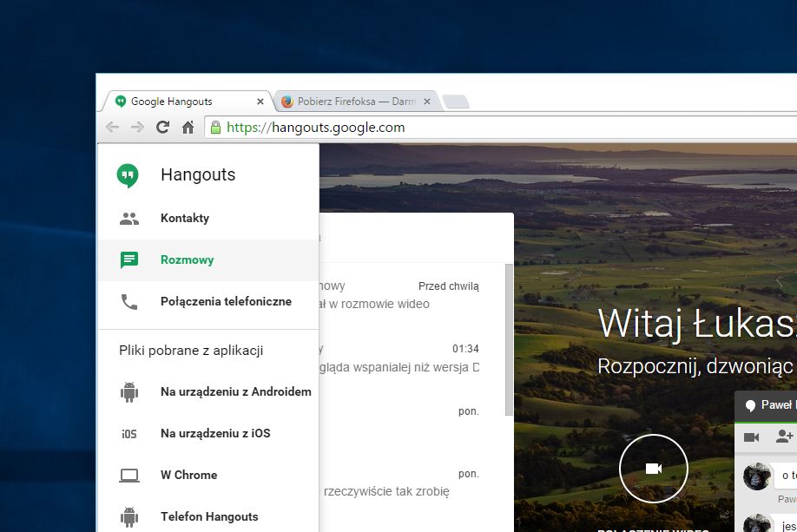The image size is (797, 532).
Task: Close the Google Hangouts tab
Action: pyautogui.click(x=260, y=102)
